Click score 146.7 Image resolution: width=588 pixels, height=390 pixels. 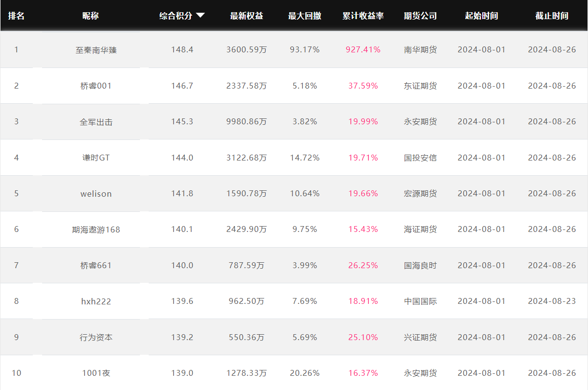click(x=182, y=86)
